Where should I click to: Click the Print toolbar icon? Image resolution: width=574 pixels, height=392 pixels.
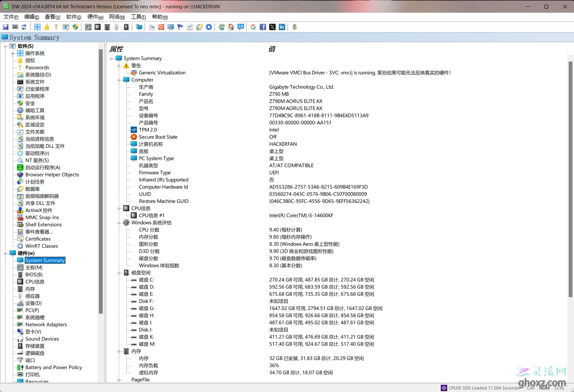point(15,27)
